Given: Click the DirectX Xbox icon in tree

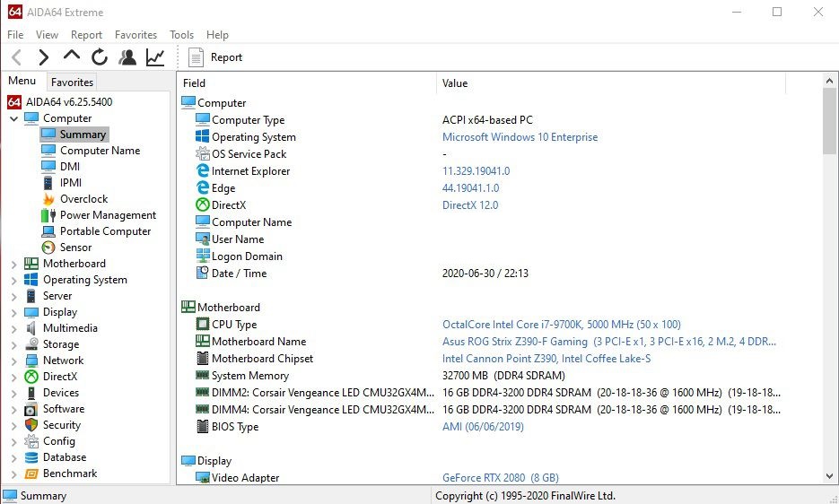Looking at the screenshot, I should click(31, 377).
